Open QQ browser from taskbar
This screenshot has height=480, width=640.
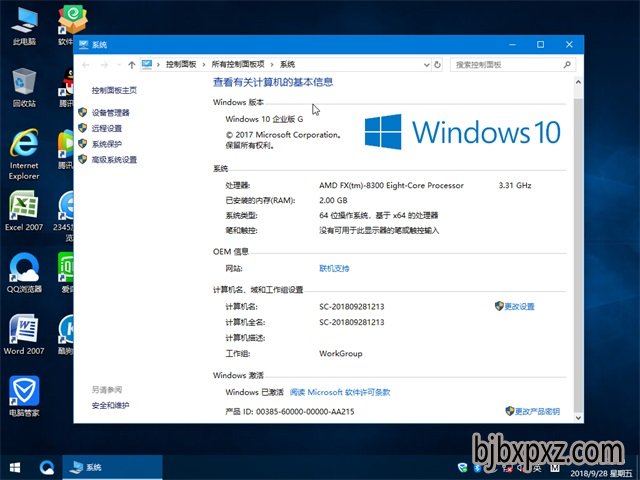pyautogui.click(x=46, y=467)
